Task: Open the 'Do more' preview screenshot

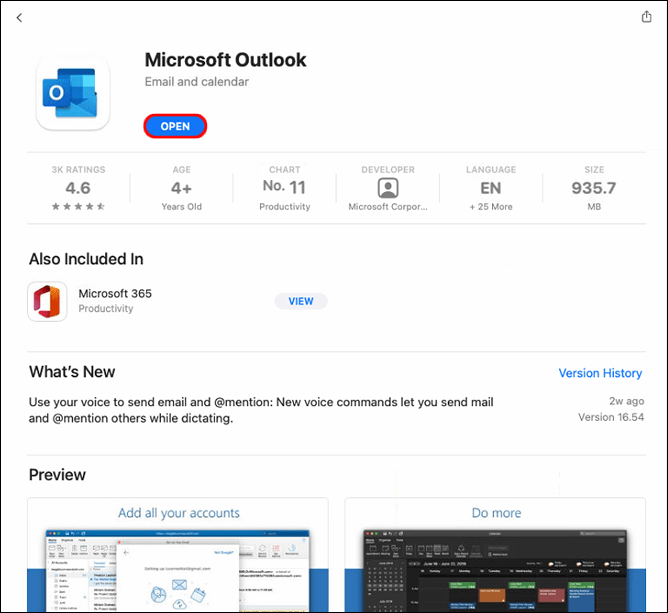Action: coord(495,555)
